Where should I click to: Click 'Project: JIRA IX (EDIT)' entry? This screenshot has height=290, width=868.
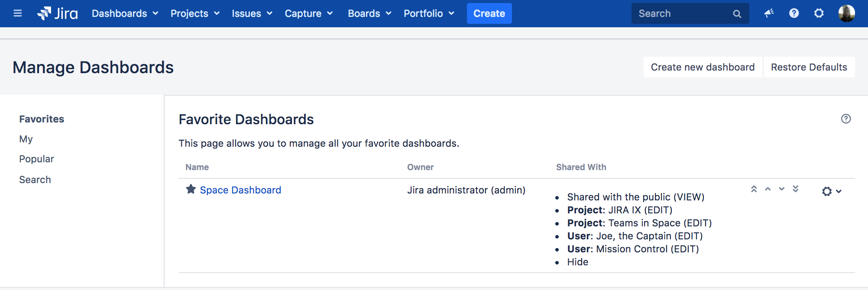(x=620, y=210)
